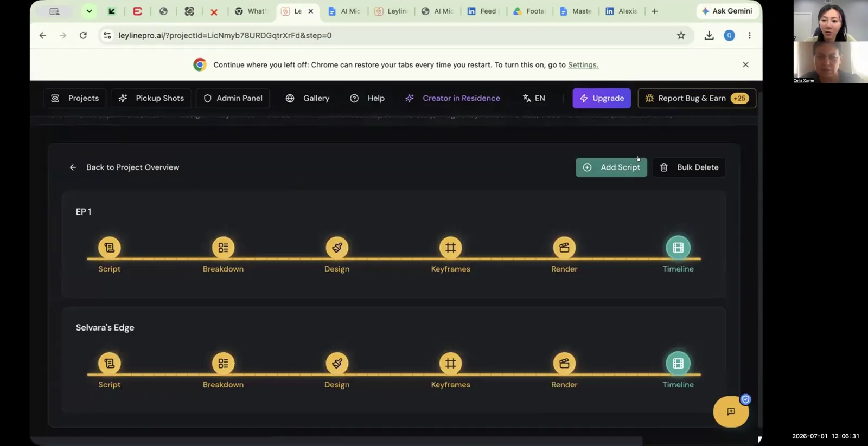Open the EP 1 Design step icon
The image size is (868, 446).
(x=337, y=248)
